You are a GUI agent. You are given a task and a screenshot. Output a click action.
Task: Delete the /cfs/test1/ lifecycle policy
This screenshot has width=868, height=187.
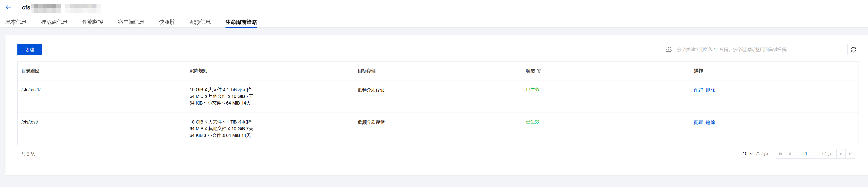[x=710, y=90]
